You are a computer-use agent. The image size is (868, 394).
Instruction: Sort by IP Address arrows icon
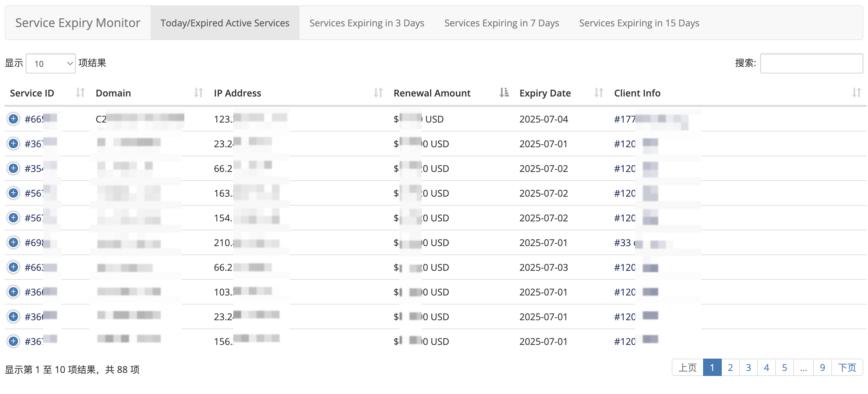point(378,93)
